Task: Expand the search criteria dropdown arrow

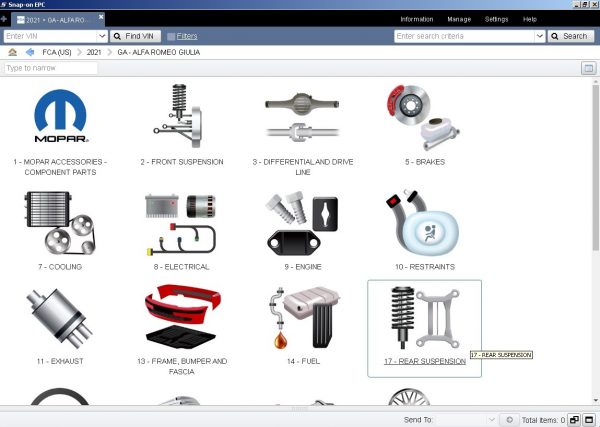Action: (x=540, y=36)
